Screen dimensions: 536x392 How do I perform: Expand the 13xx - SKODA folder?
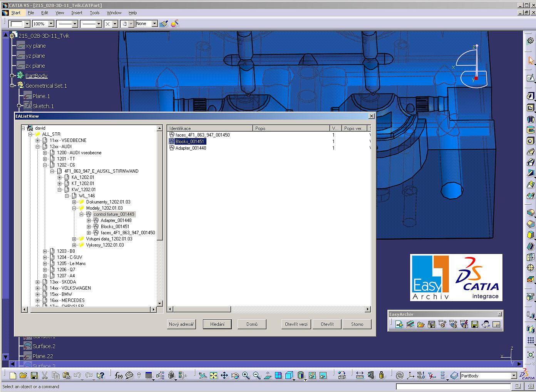tap(38, 282)
